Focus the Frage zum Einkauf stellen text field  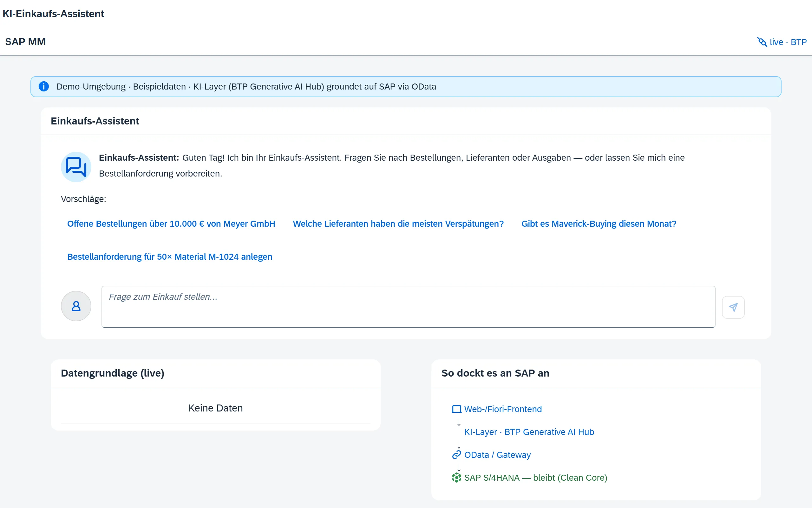coord(408,307)
